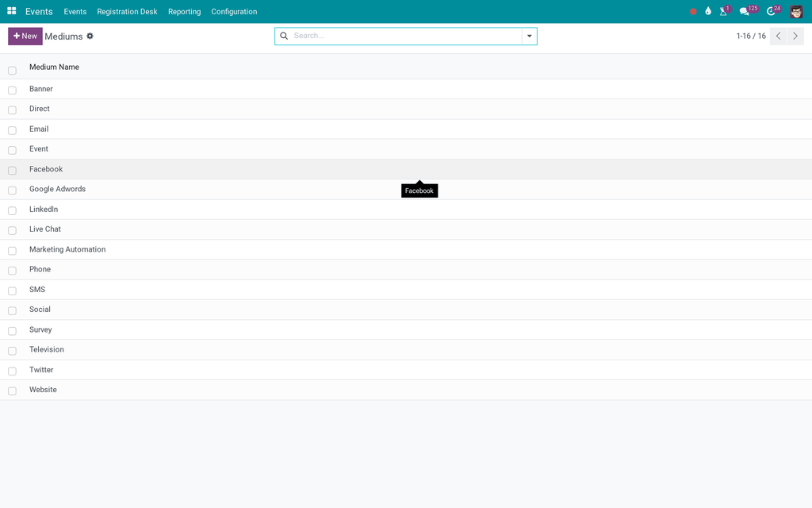
Task: Check the Email row checkbox
Action: click(x=13, y=130)
